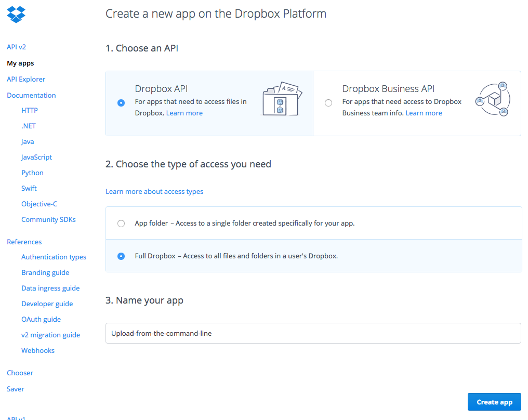528x420 pixels.
Task: Open the OAuth guide reference
Action: click(41, 320)
